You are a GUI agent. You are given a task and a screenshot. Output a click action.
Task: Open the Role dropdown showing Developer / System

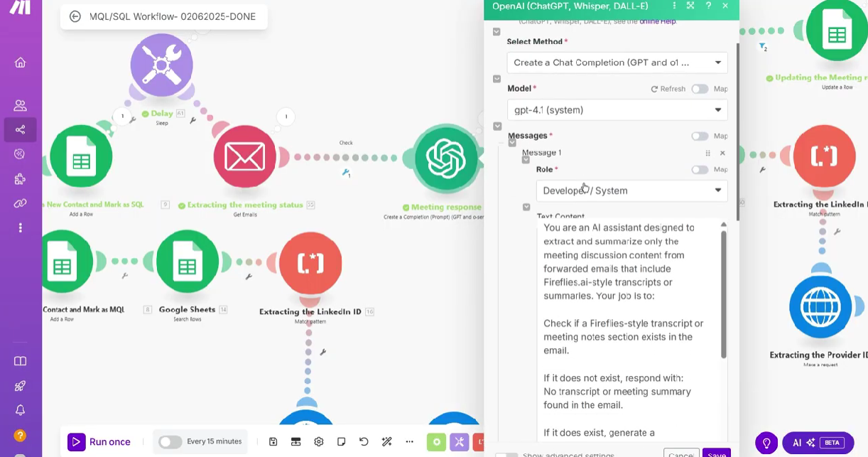[632, 190]
